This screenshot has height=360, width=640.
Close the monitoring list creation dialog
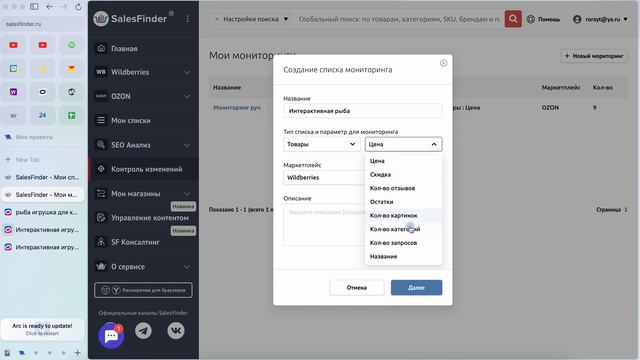(x=443, y=63)
